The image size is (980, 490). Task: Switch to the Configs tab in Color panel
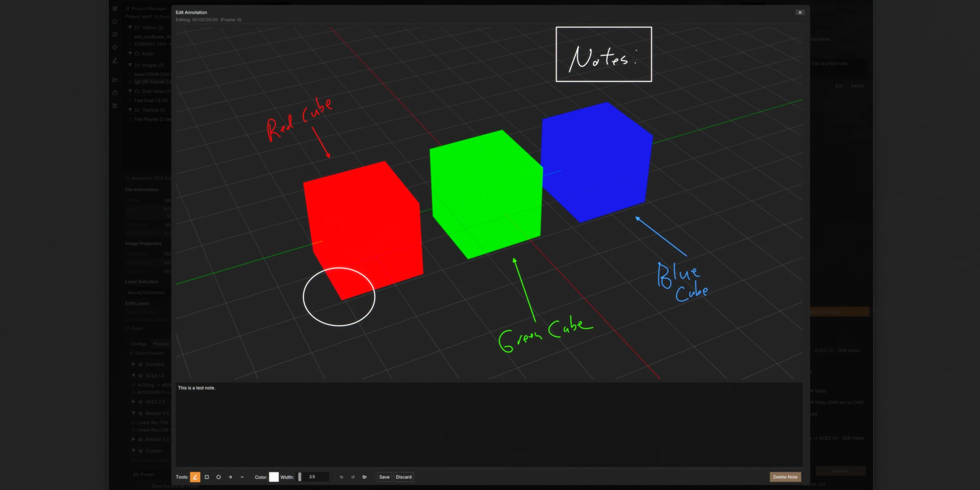(x=138, y=343)
